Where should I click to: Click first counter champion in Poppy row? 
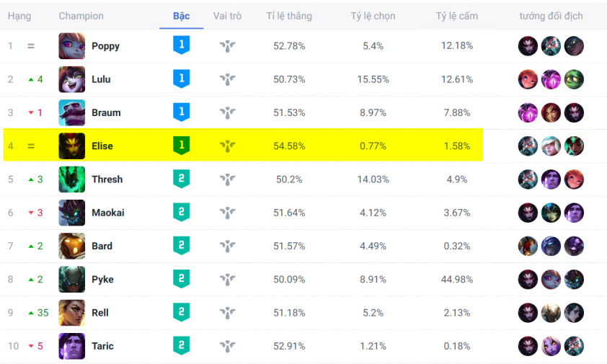[x=528, y=46]
